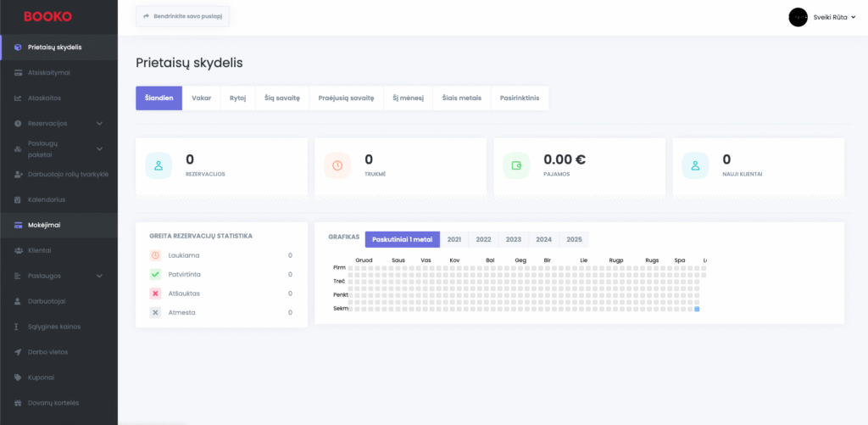
Task: Show the 2023 graph year
Action: pyautogui.click(x=513, y=239)
